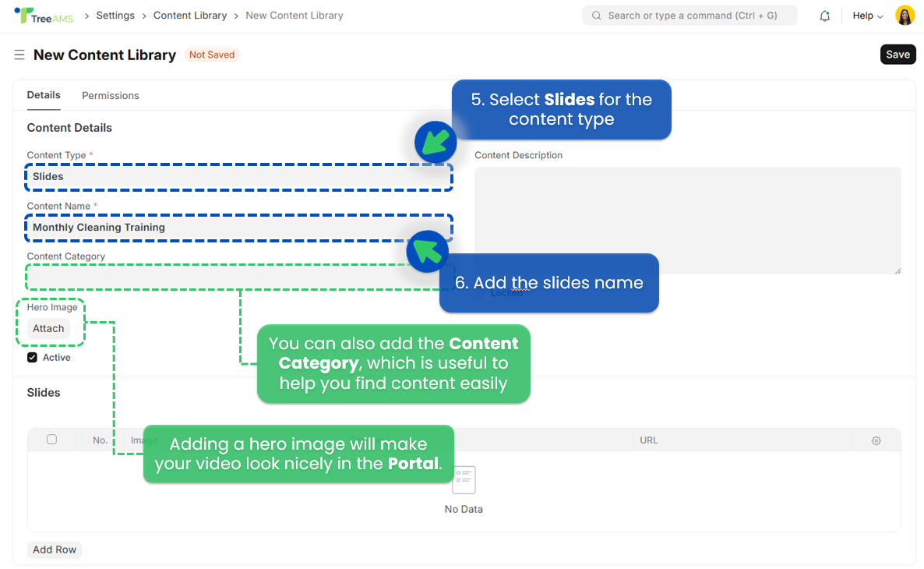This screenshot has width=924, height=569.
Task: Click the URL column header
Action: coord(649,440)
